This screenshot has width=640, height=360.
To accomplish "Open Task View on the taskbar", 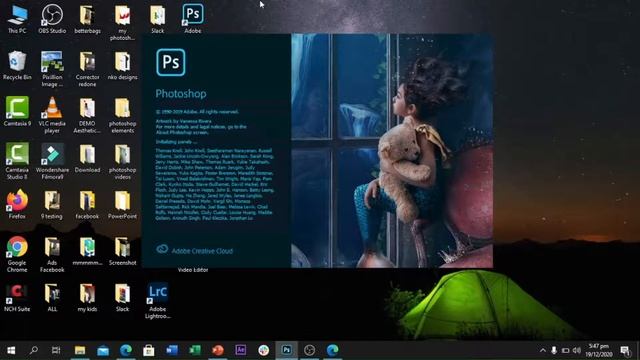I will (56, 350).
